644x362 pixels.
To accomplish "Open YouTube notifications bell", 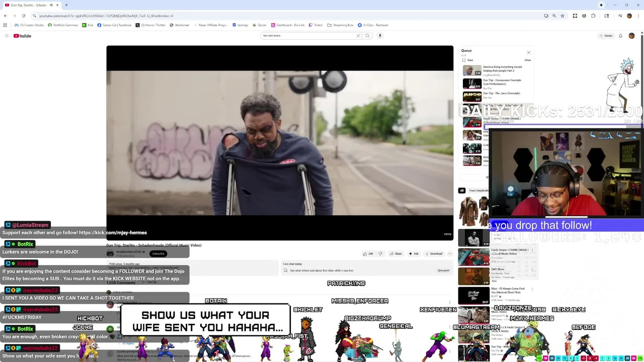I will pos(620,36).
